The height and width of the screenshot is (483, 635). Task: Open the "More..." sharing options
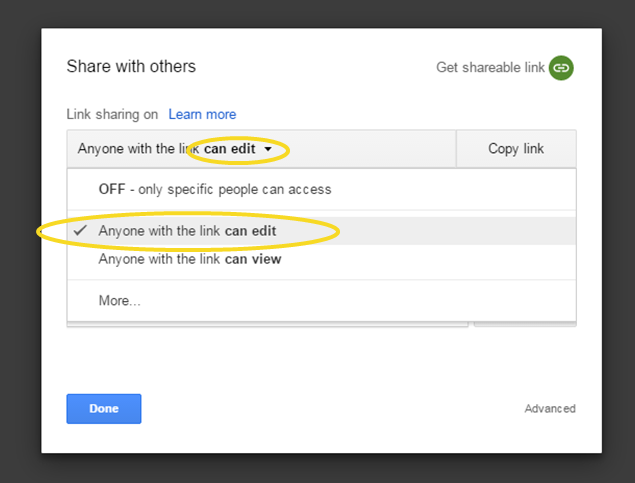click(x=119, y=300)
